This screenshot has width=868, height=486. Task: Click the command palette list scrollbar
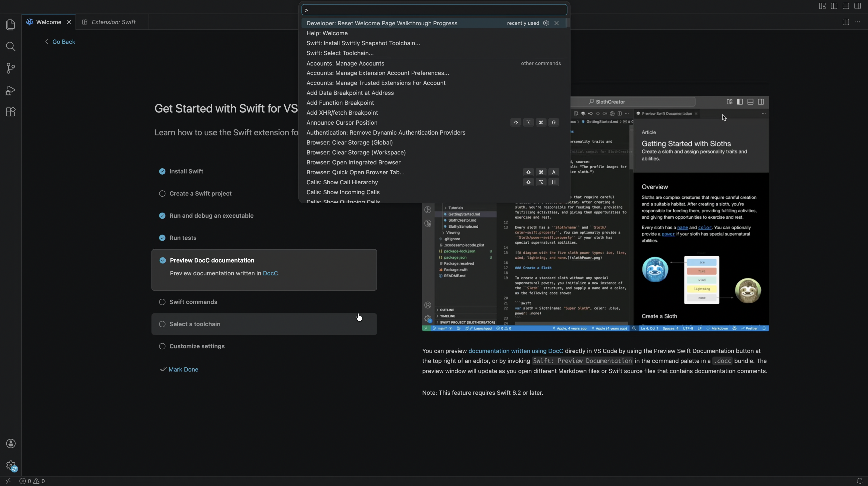click(x=568, y=23)
